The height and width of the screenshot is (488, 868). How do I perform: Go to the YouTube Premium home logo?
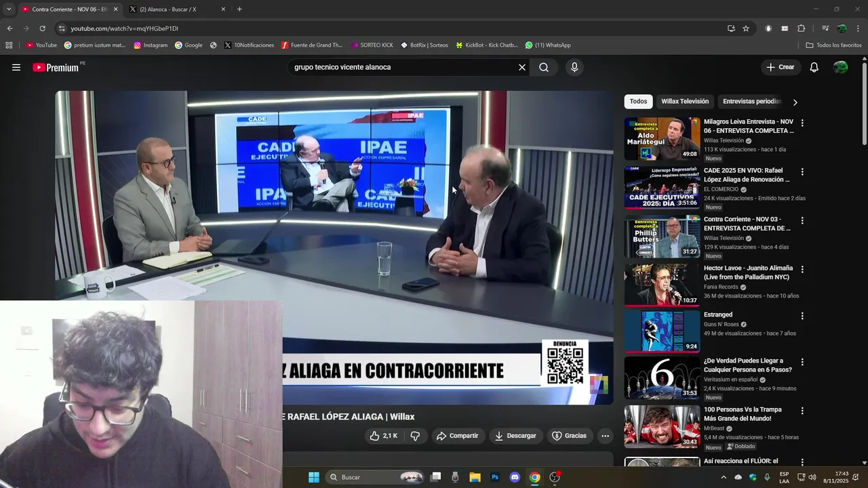[56, 67]
